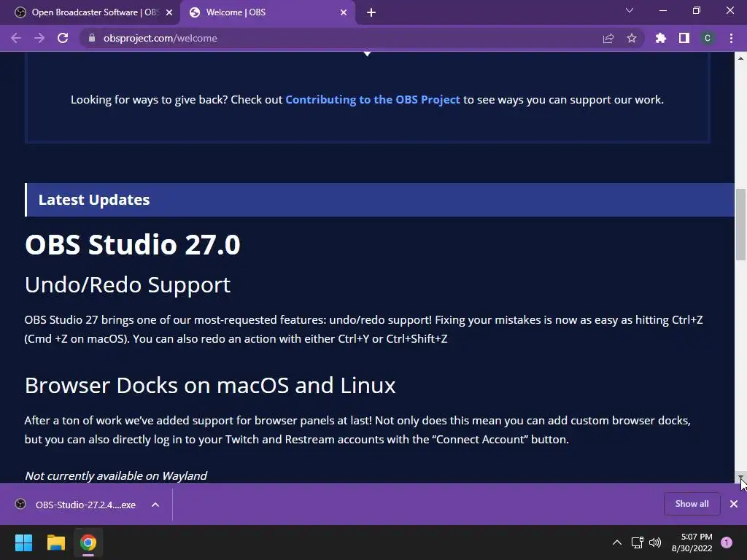Bookmark this page with the star icon
This screenshot has width=747, height=560.
coord(632,38)
